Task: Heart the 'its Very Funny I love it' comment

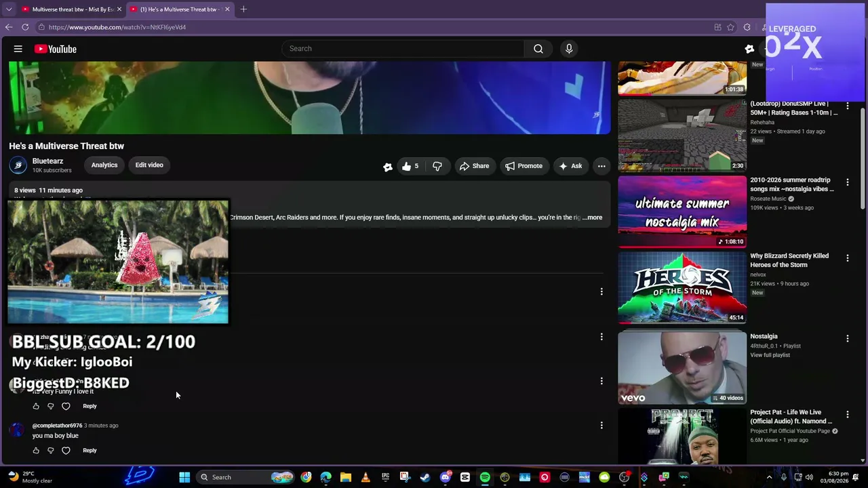Action: pyautogui.click(x=66, y=406)
